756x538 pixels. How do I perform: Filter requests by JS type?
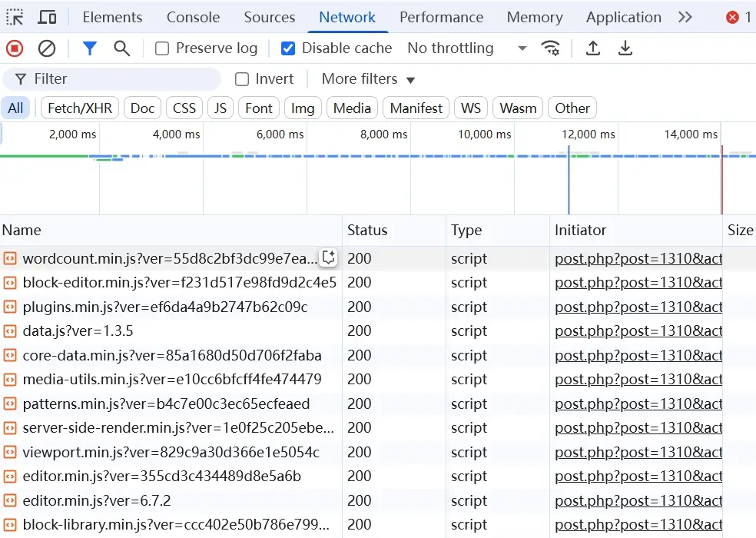point(220,108)
